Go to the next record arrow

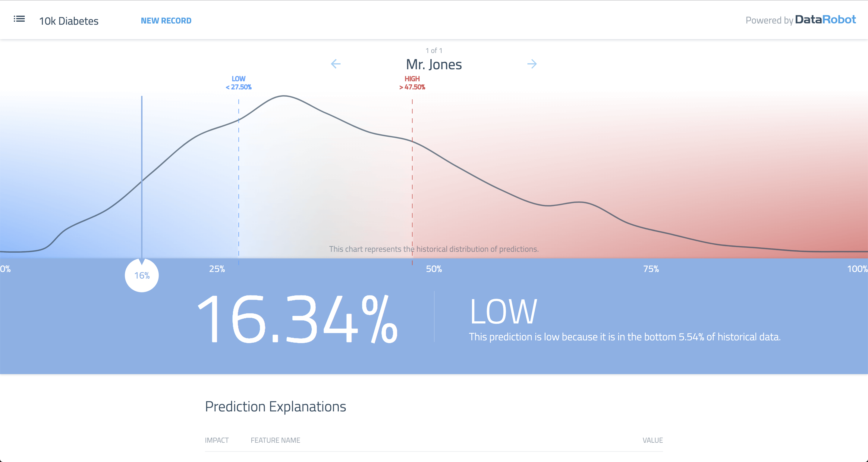532,64
